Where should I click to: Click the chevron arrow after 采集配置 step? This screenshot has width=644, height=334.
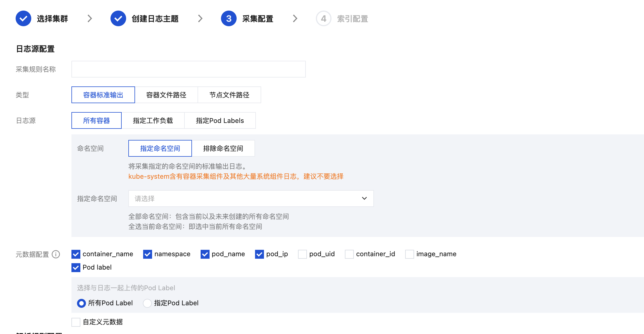[x=295, y=19]
